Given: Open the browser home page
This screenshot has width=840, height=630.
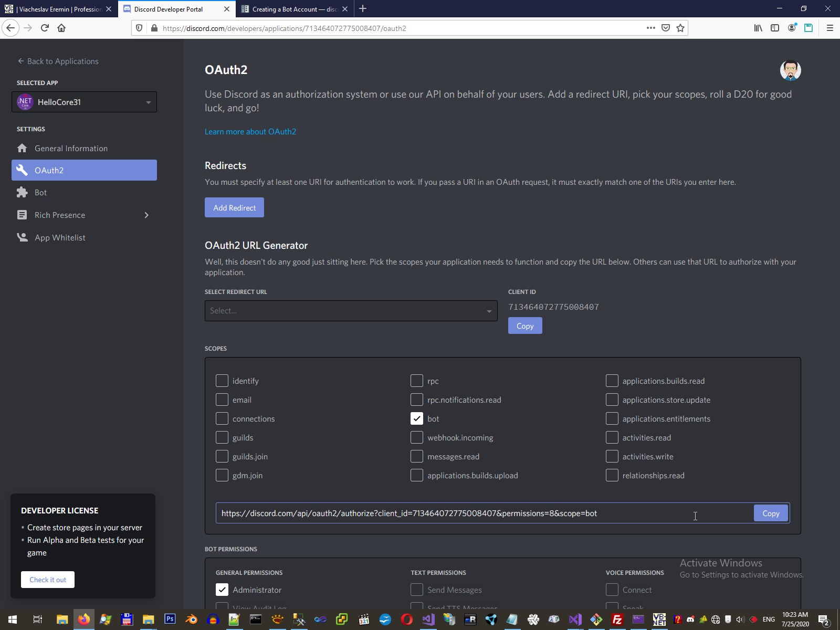Looking at the screenshot, I should point(61,28).
